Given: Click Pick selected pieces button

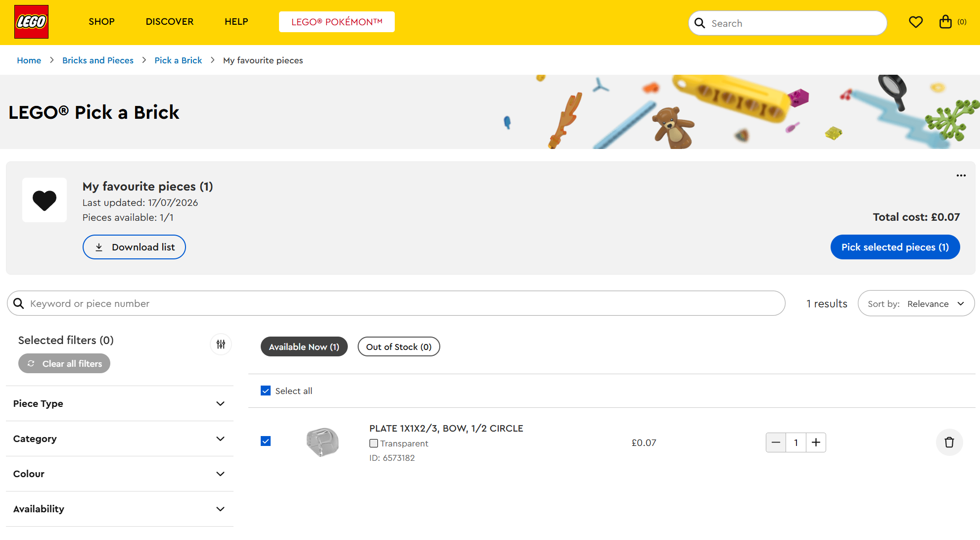Looking at the screenshot, I should [895, 247].
